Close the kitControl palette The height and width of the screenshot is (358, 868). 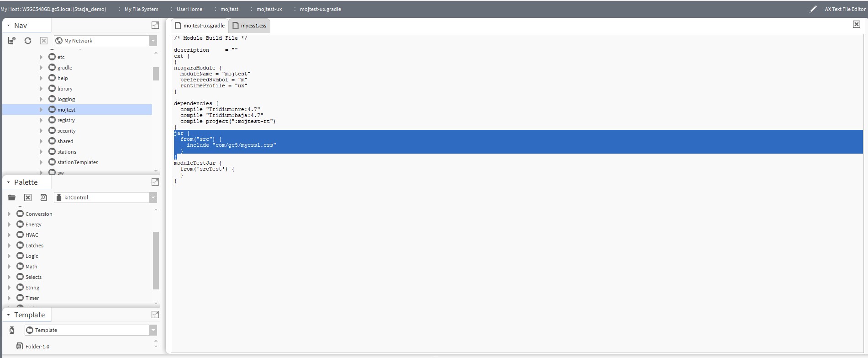point(28,198)
